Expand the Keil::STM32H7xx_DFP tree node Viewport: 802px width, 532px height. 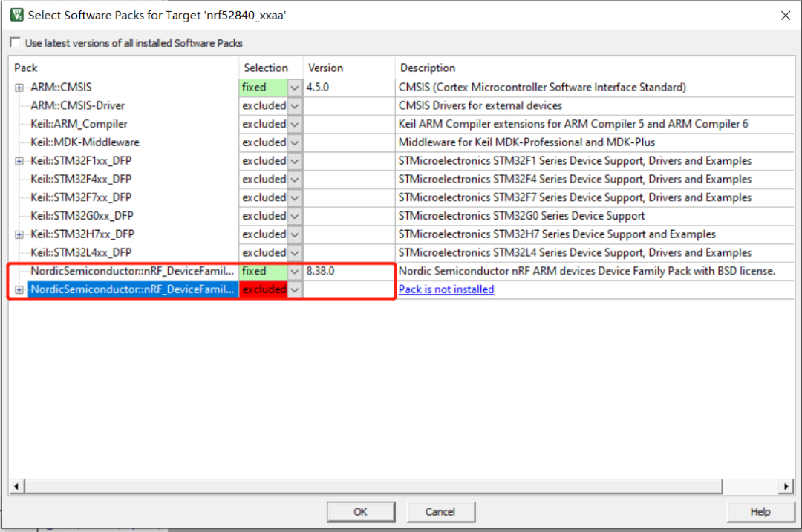tap(19, 234)
